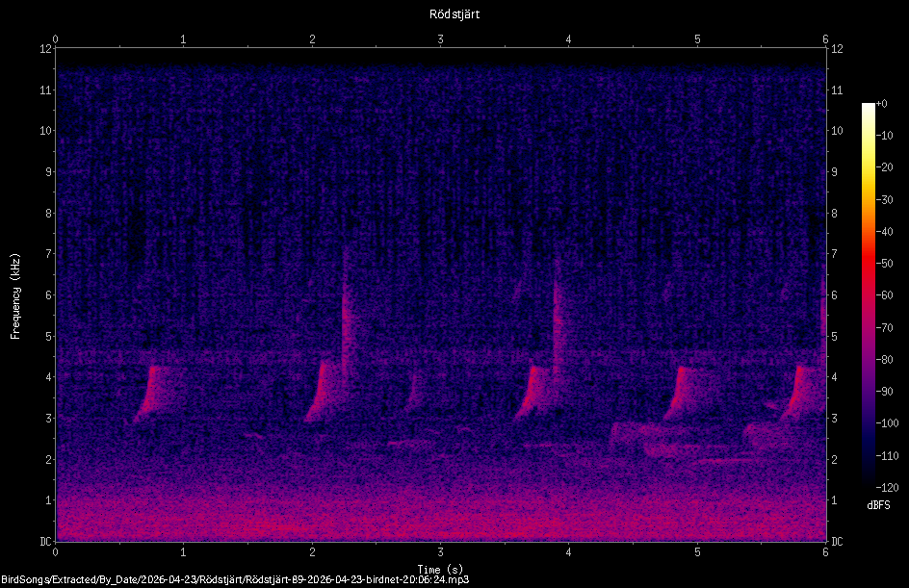Click the chirp near 4.85 seconds
Screen dimensions: 909x588
point(680,393)
